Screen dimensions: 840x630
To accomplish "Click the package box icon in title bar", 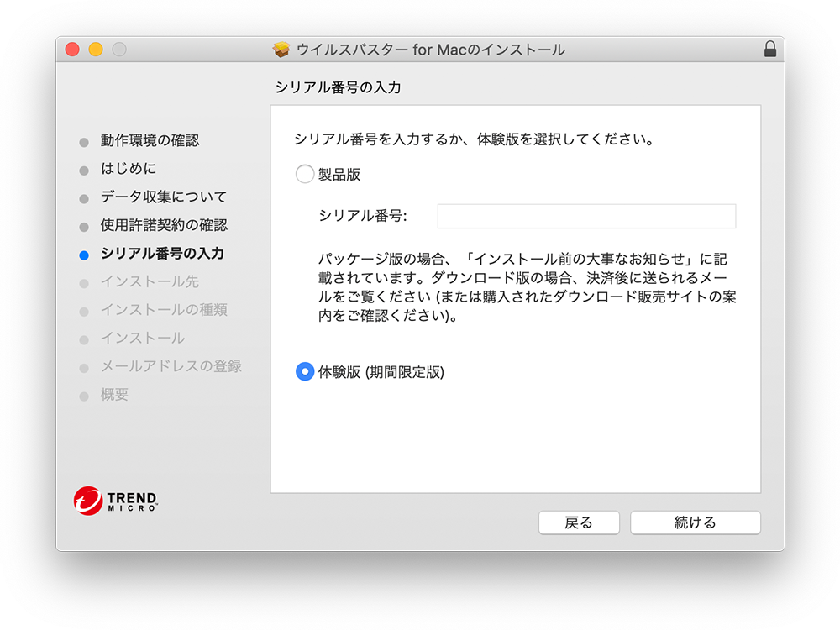I will (x=281, y=50).
